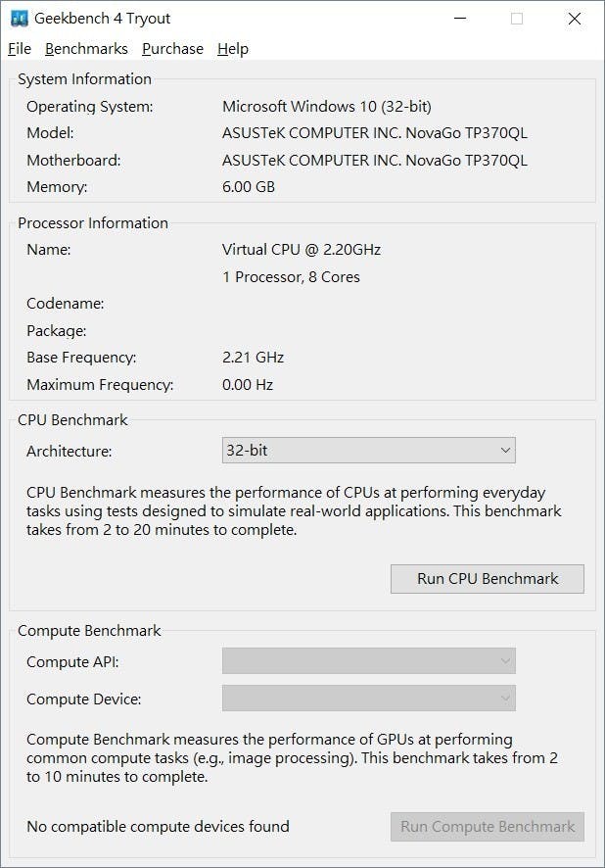Open the Purchase menu

click(x=172, y=49)
